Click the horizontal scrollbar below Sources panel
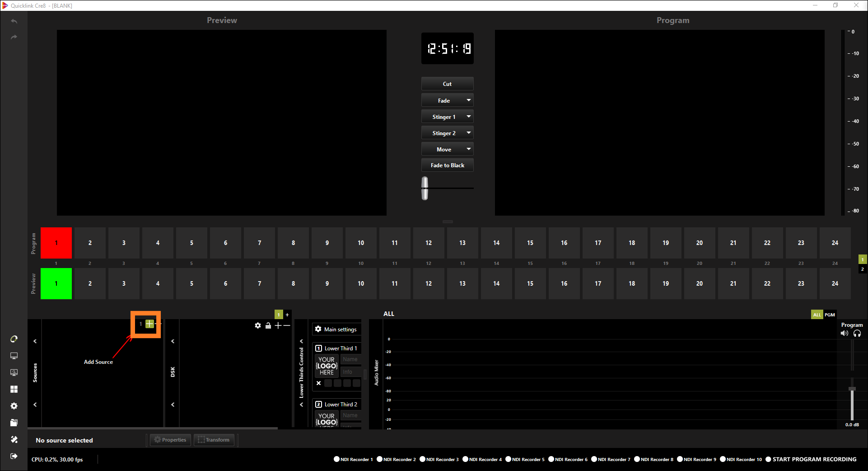Viewport: 868px width, 471px height. tap(153, 428)
